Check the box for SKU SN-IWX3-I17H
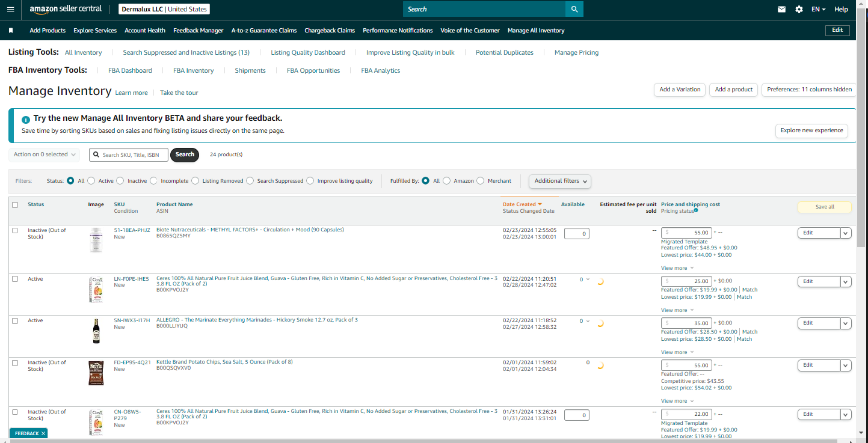The height and width of the screenshot is (443, 868). pyautogui.click(x=15, y=321)
